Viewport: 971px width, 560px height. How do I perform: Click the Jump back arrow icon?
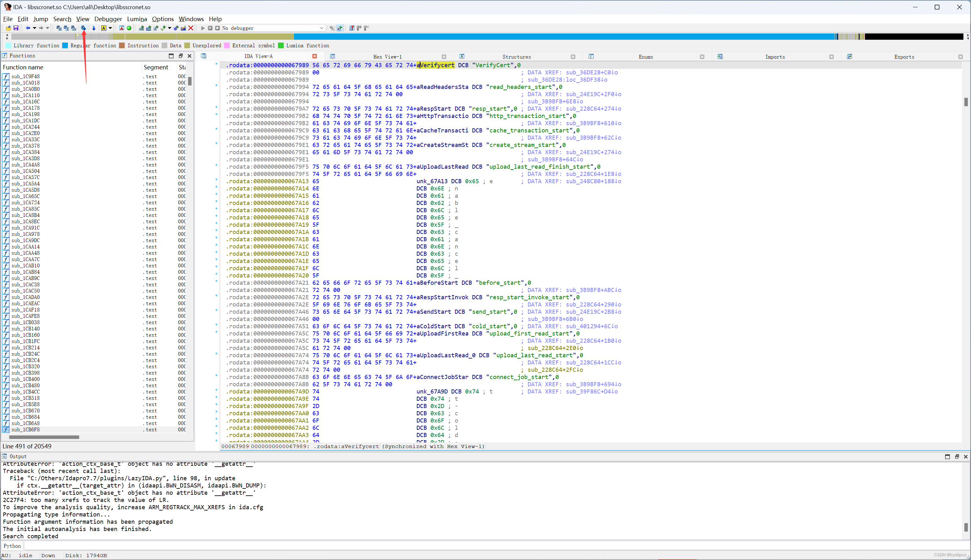[x=28, y=28]
